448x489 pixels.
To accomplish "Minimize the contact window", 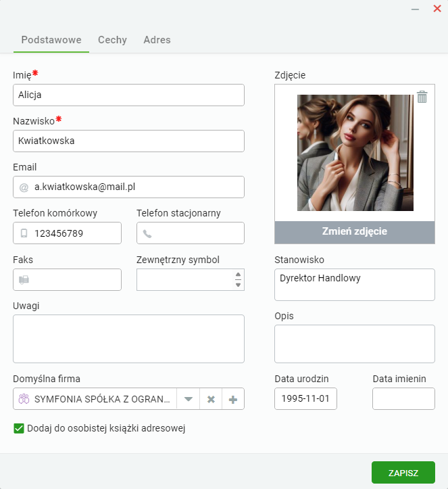I will [415, 9].
